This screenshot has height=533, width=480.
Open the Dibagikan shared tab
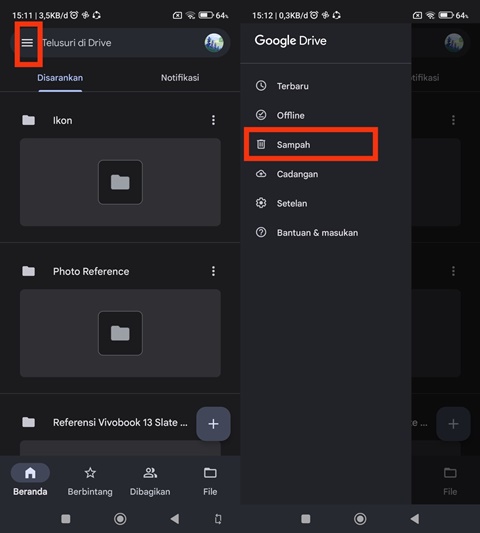click(150, 481)
